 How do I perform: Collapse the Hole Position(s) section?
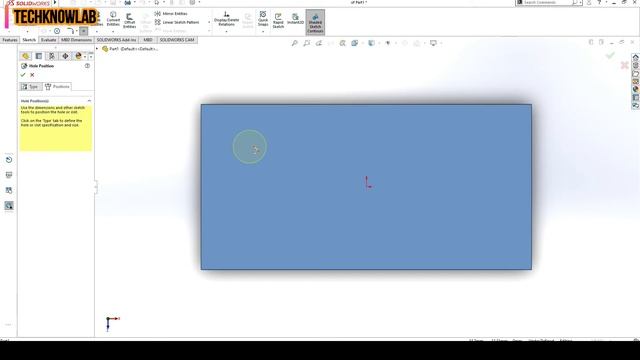coord(89,100)
